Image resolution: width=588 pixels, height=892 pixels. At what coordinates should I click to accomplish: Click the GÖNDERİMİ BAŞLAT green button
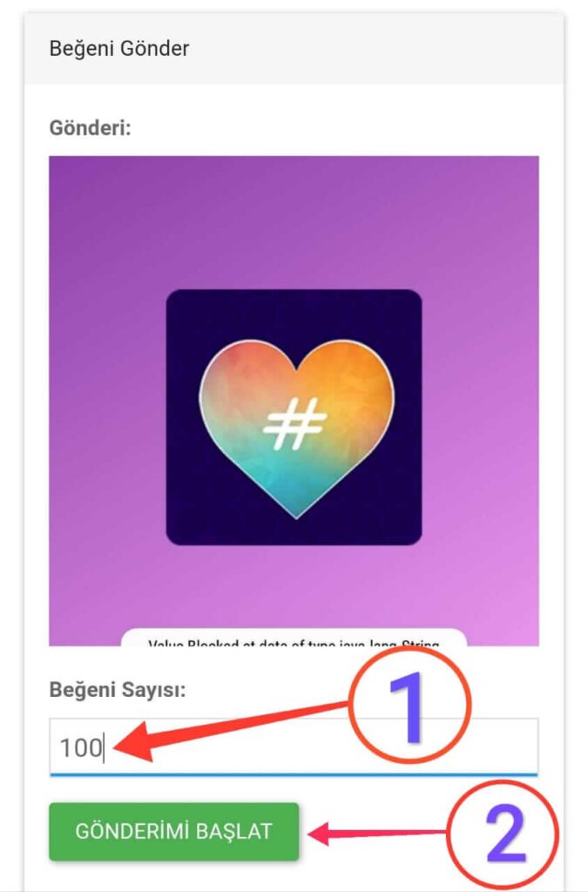[173, 831]
